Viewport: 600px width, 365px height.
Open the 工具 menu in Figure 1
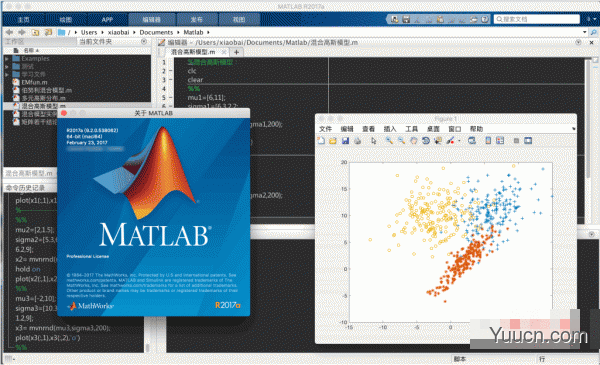[411, 129]
